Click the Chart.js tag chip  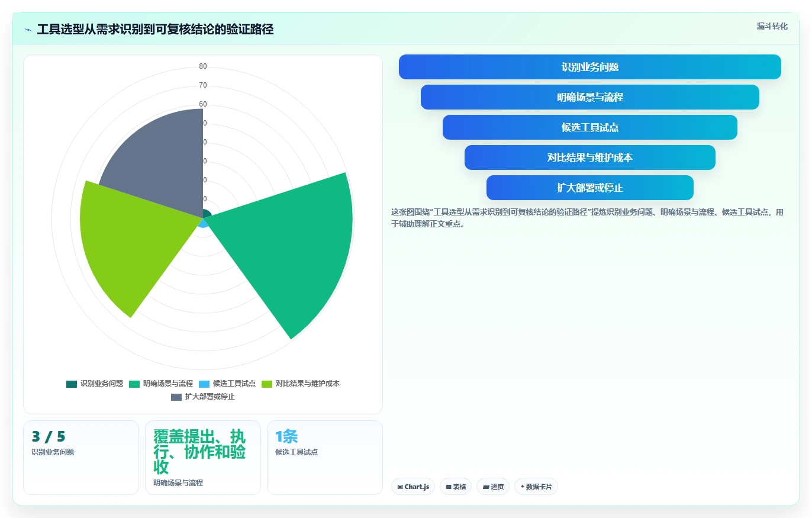click(x=413, y=487)
